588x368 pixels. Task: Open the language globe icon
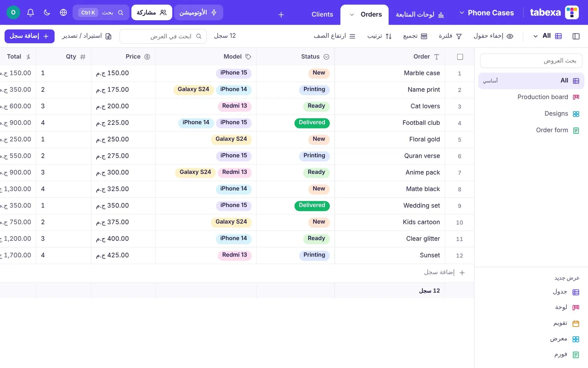pyautogui.click(x=64, y=13)
